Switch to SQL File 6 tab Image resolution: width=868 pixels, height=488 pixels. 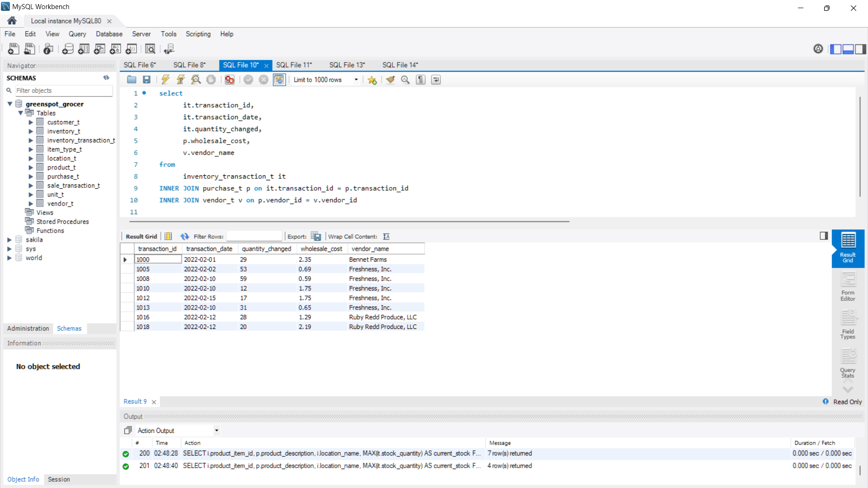point(140,65)
